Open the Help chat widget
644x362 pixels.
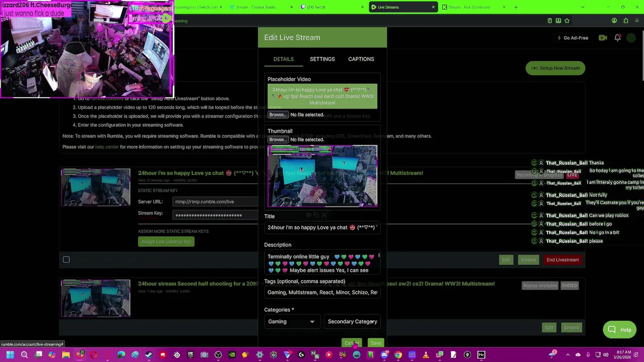pos(620,330)
